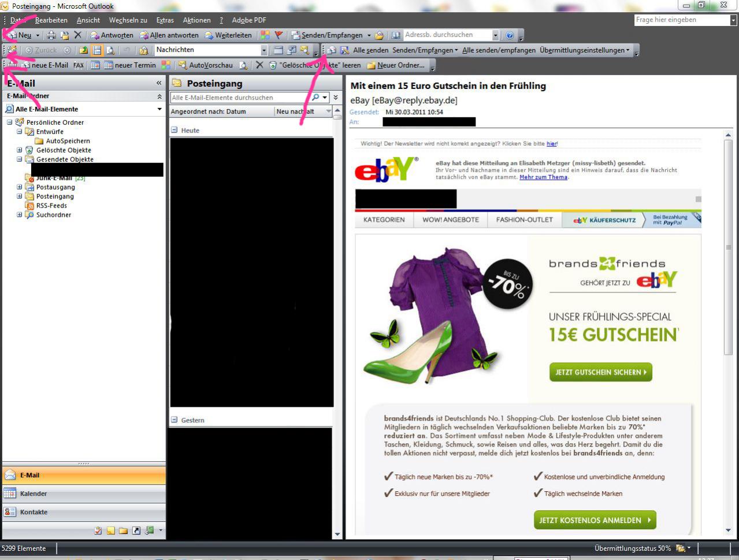Open the Extras menu

coord(165,20)
